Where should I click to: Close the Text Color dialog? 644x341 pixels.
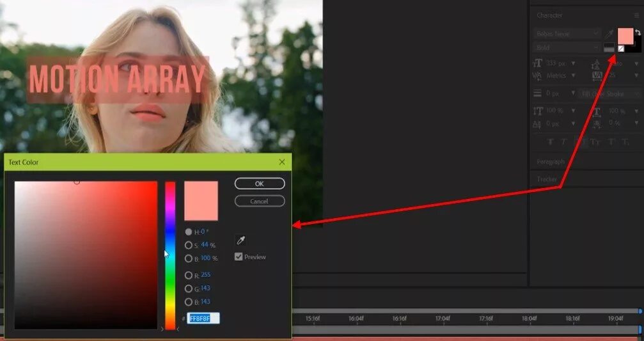(x=282, y=162)
